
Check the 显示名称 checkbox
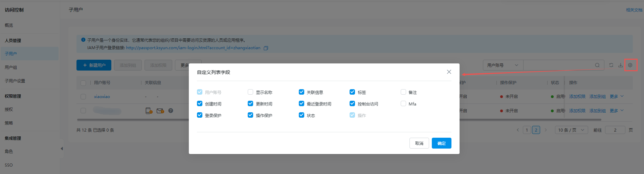pyautogui.click(x=250, y=92)
